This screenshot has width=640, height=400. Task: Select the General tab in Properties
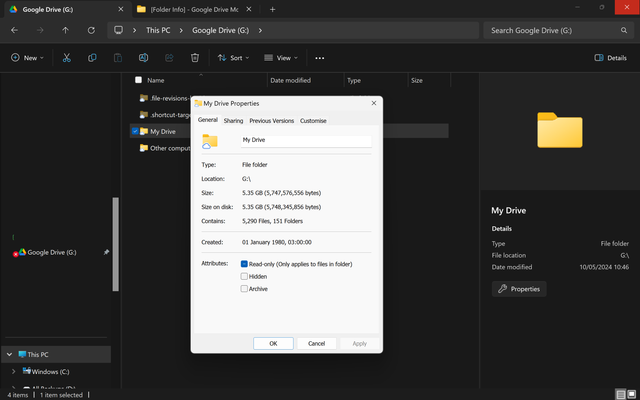[x=208, y=120]
